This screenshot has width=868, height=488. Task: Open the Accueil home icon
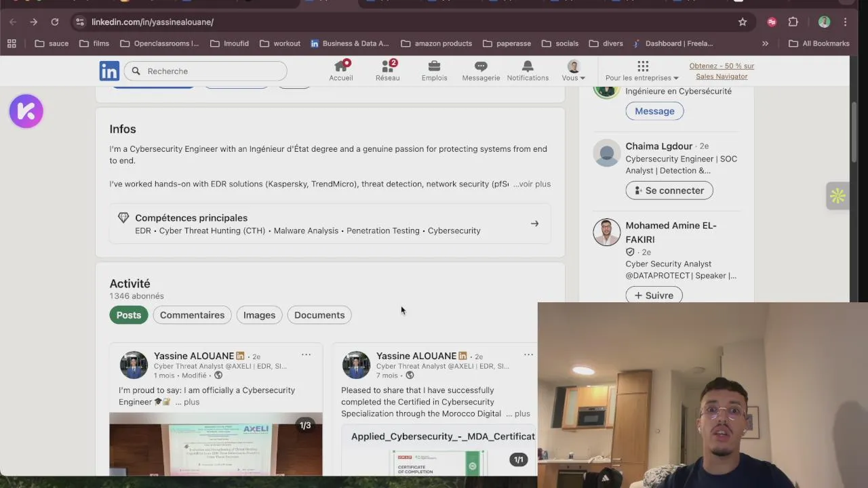[x=341, y=70]
